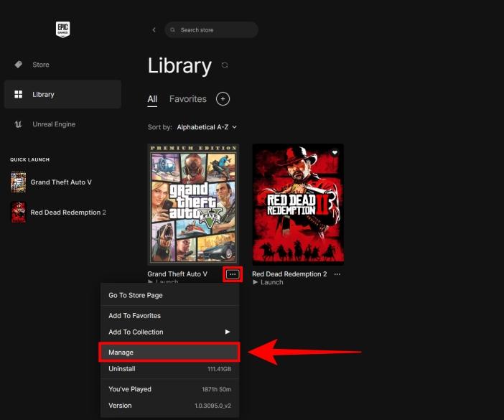Click the Library page heading
504x420 pixels.
click(179, 66)
